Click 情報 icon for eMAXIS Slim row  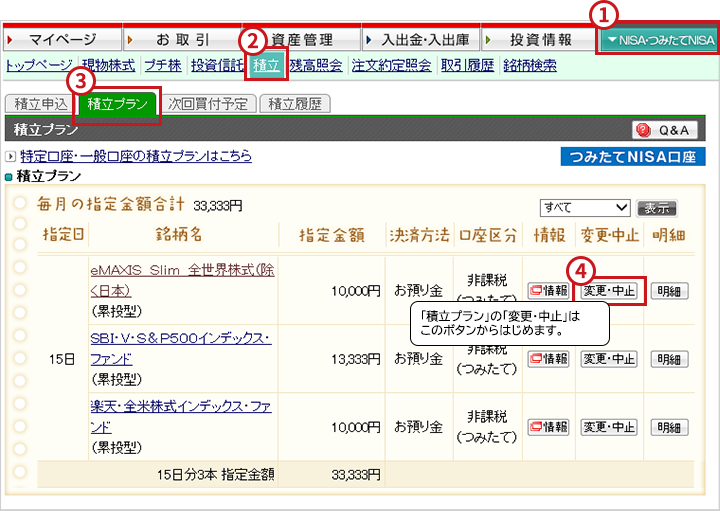pos(548,291)
